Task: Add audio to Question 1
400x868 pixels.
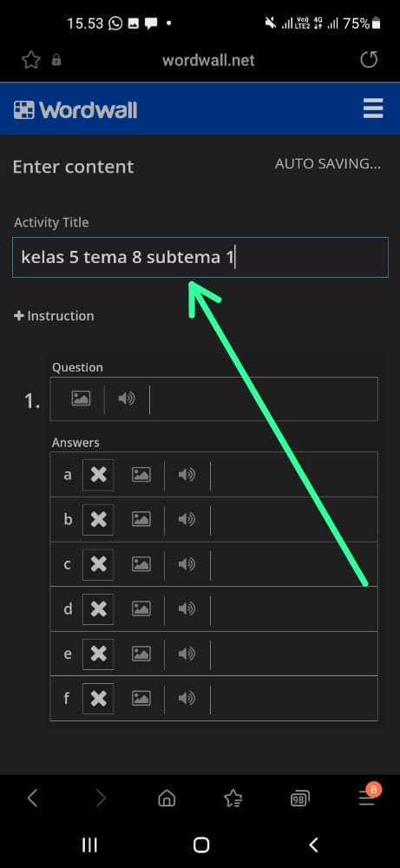Action: (127, 398)
